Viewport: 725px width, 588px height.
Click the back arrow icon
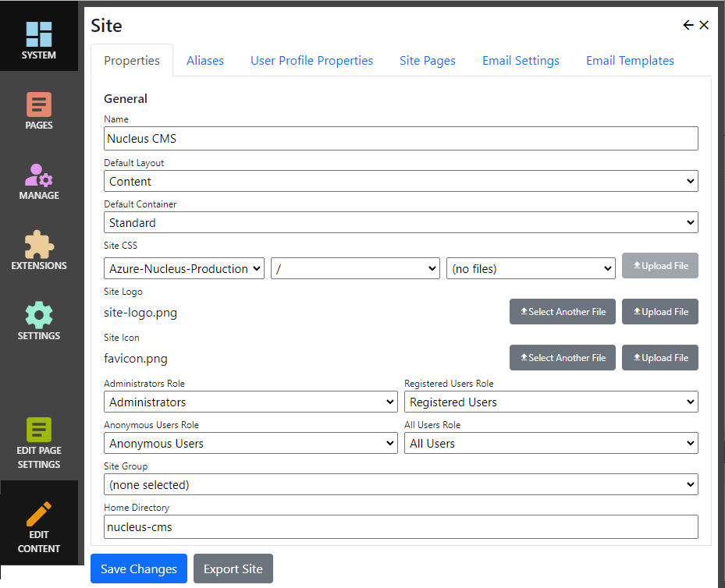(x=688, y=25)
